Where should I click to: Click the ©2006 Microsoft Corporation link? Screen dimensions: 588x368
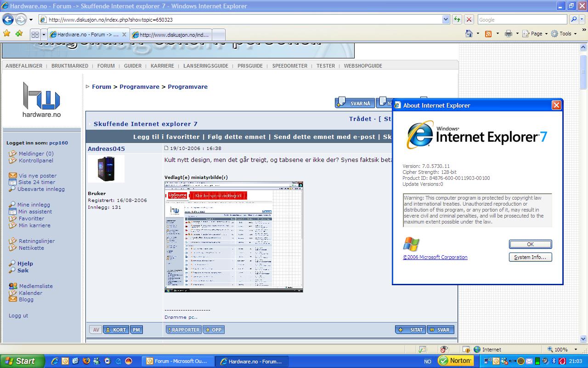point(435,257)
